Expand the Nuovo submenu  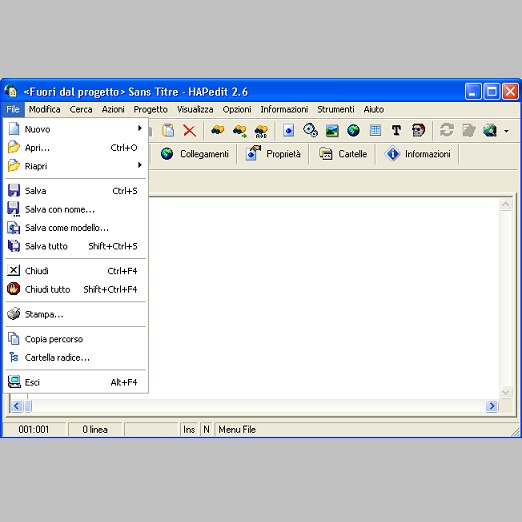coord(75,129)
